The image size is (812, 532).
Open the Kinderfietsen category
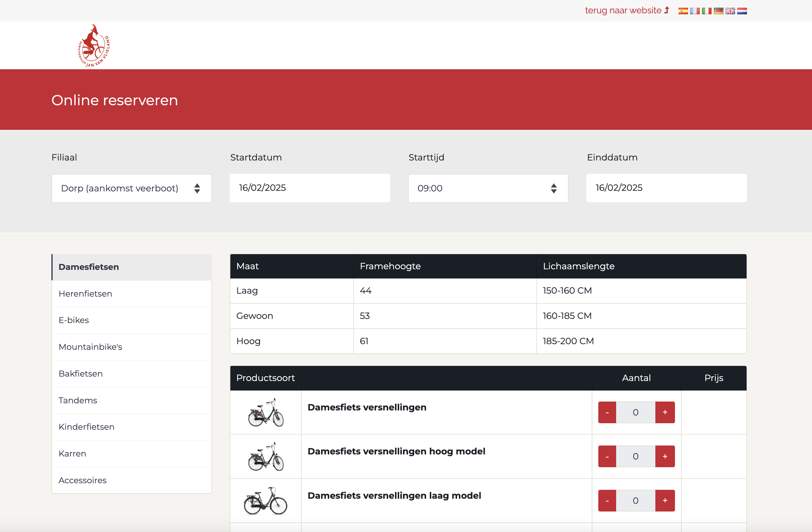point(86,426)
